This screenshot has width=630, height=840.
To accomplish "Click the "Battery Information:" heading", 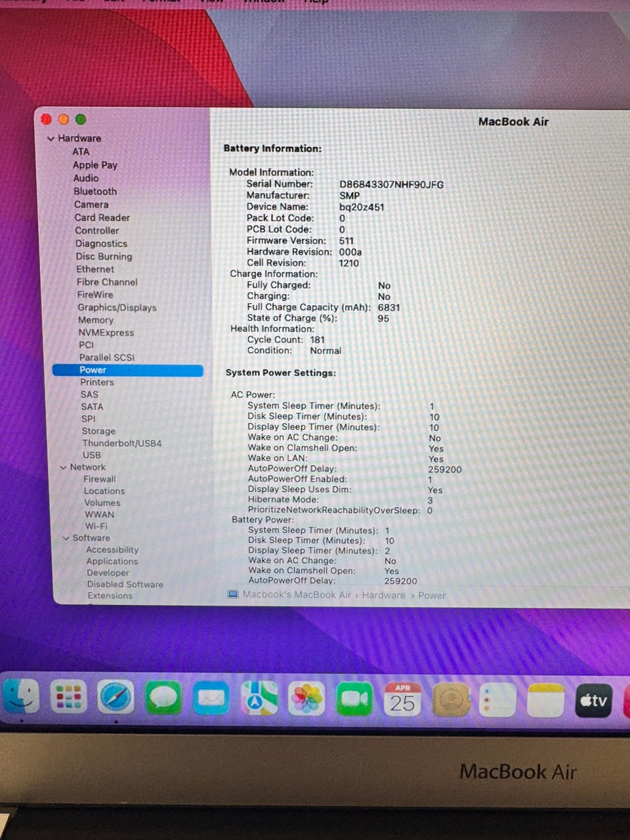I will [x=273, y=148].
